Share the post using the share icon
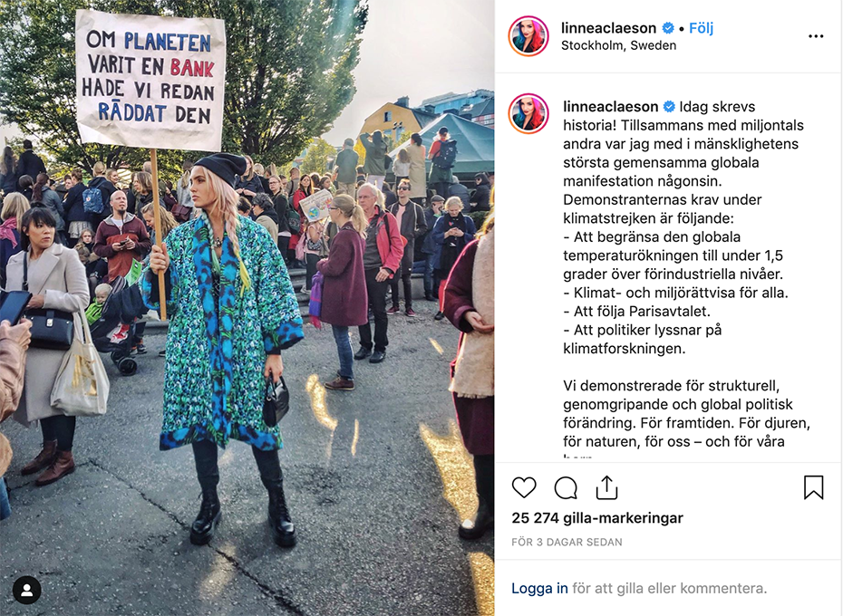843x616 pixels. 606,487
